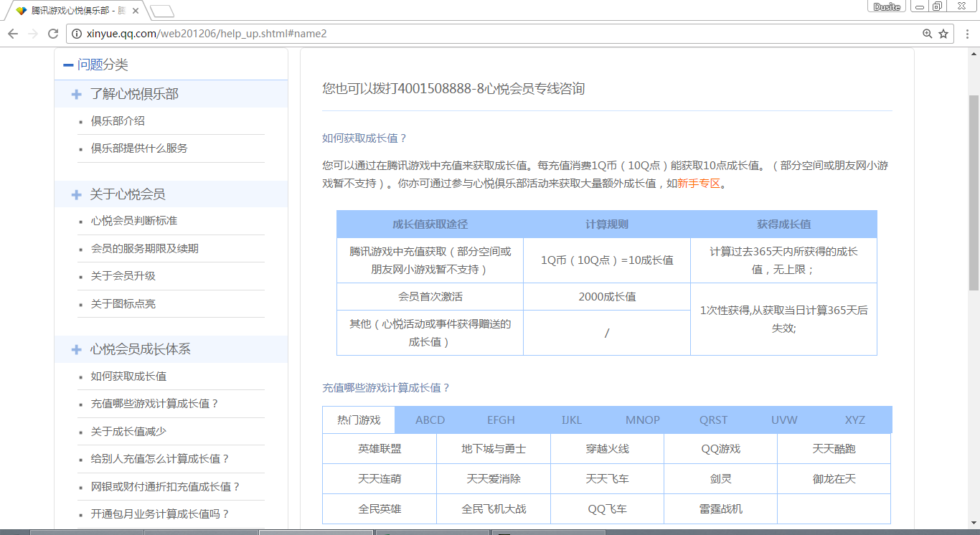
Task: Open the 给别人充值怎么计算成长值 topic
Action: [x=160, y=459]
